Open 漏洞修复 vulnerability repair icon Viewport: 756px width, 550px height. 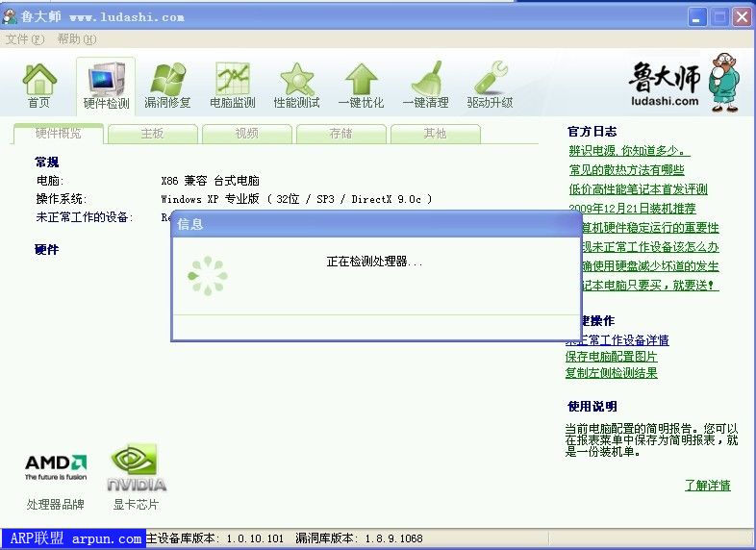pyautogui.click(x=167, y=86)
